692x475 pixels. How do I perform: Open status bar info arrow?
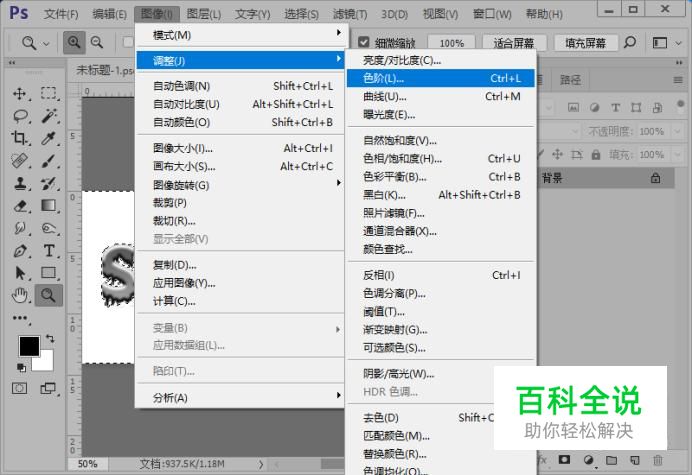click(x=261, y=464)
